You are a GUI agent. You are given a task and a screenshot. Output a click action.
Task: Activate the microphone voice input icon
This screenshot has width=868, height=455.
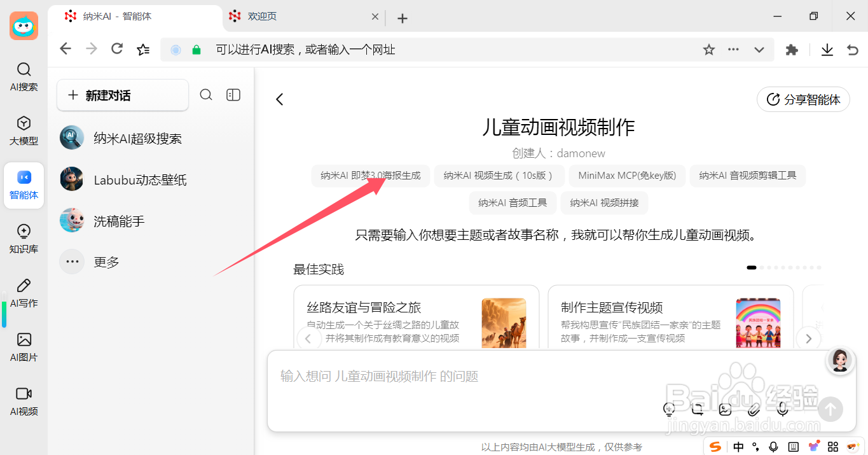(x=782, y=409)
